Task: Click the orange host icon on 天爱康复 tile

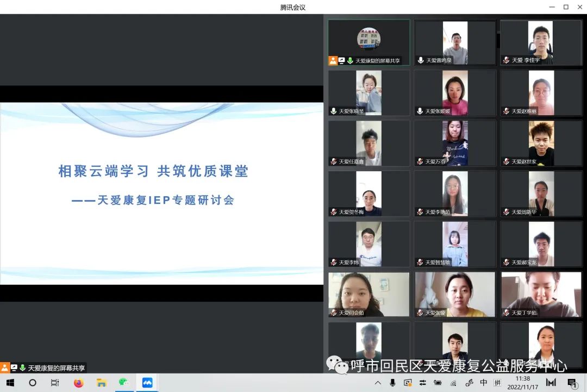Action: [333, 60]
